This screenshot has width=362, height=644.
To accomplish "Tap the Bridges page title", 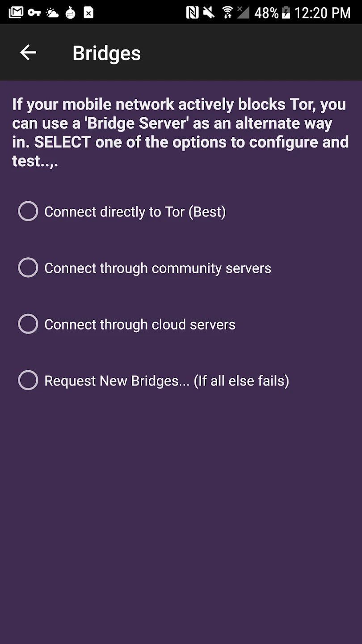I will (x=107, y=53).
